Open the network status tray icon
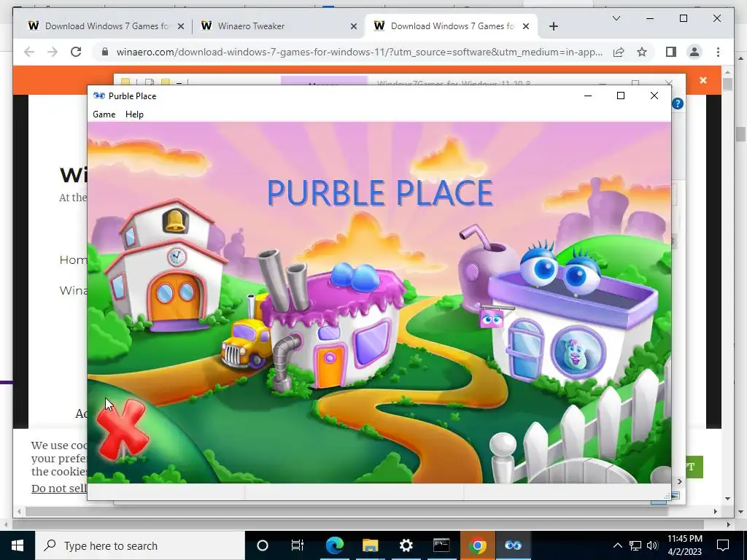Viewport: 747px width, 560px height. click(635, 545)
